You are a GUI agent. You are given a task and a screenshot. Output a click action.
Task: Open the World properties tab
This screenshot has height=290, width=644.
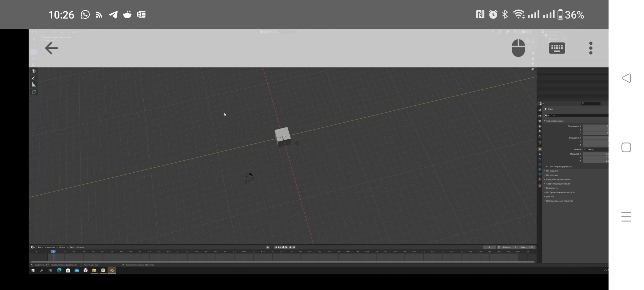(x=540, y=136)
